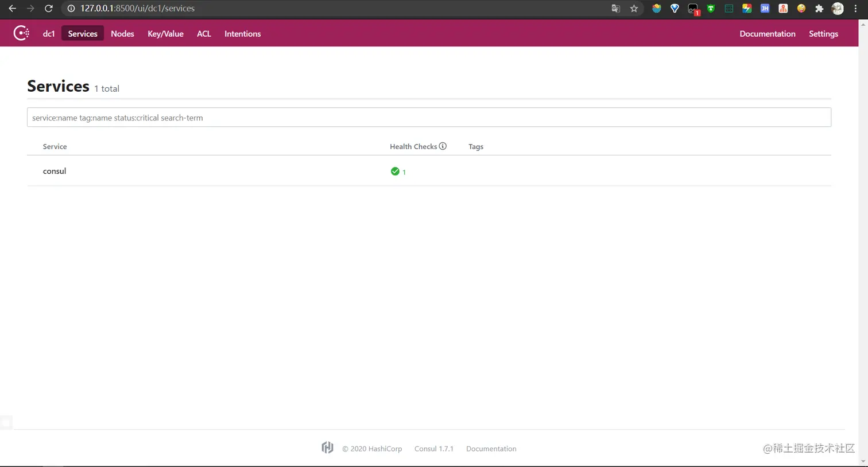Open the footer Documentation link
Viewport: 868px width, 467px height.
pyautogui.click(x=491, y=449)
